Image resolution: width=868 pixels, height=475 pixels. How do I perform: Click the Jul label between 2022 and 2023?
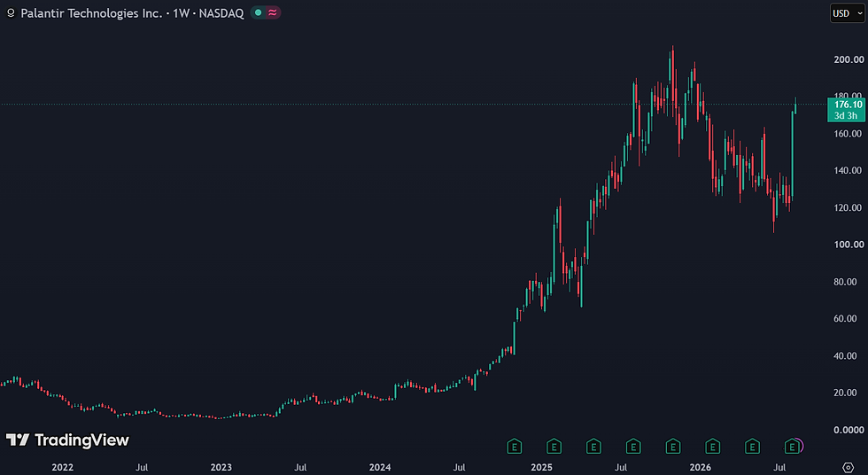[x=142, y=467]
